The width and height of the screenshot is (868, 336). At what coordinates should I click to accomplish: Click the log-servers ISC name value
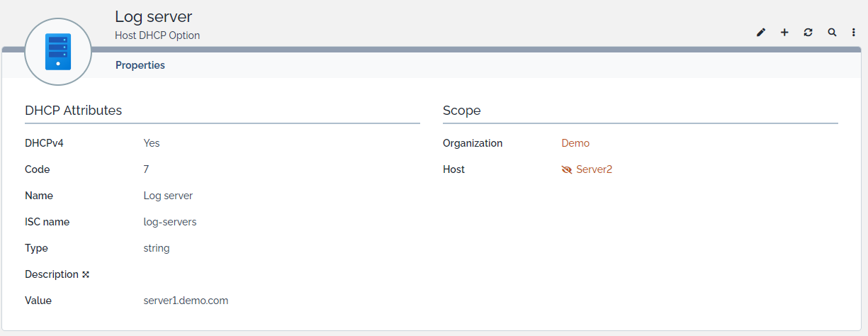point(170,222)
